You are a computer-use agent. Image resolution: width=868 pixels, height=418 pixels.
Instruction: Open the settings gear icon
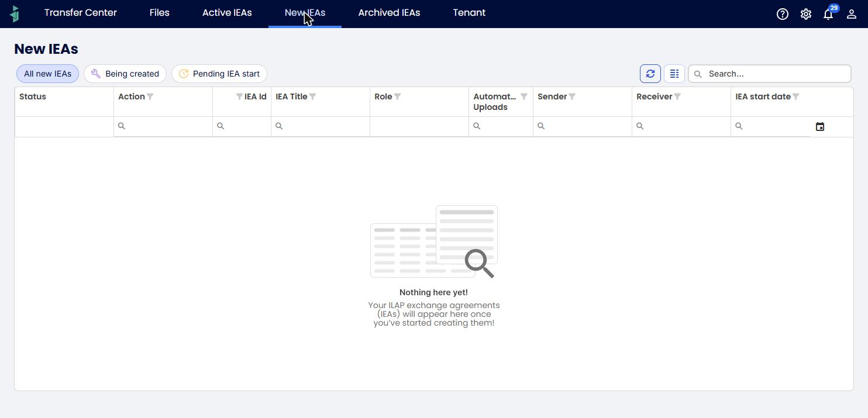(806, 14)
